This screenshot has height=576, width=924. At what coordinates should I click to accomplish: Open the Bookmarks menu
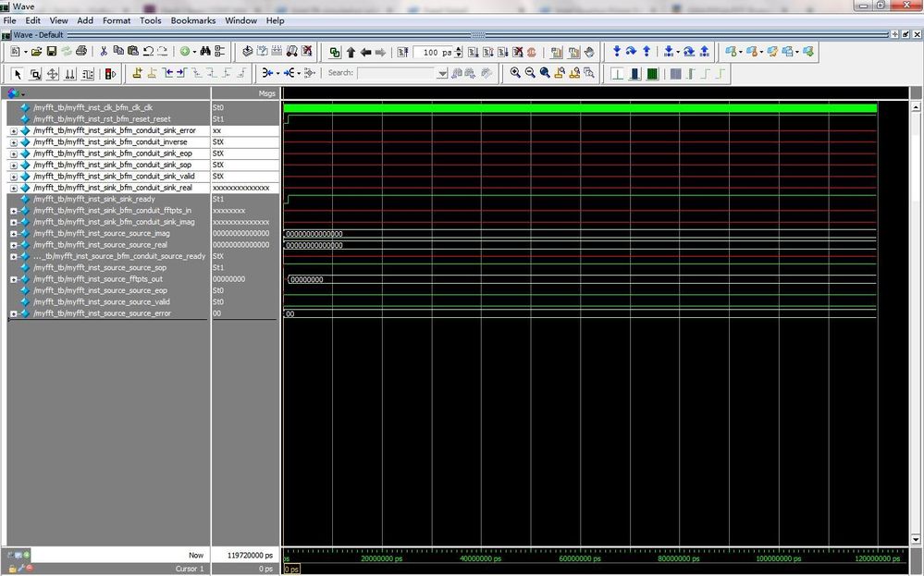coord(192,20)
